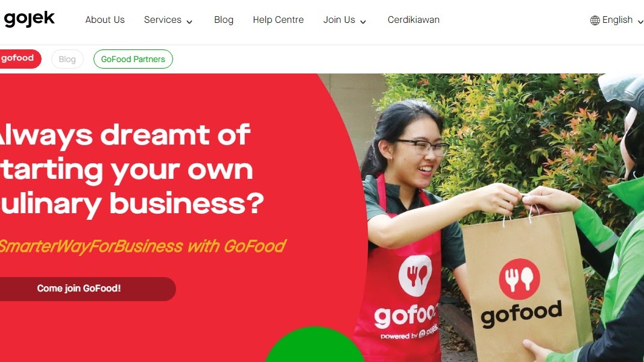Select the Services menu label
This screenshot has height=362, width=644.
coord(163,20)
